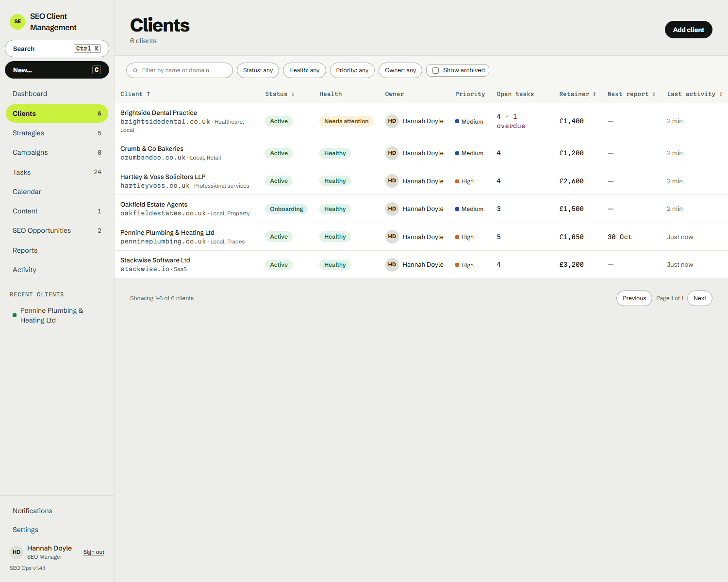Open Strategies section
Viewport: 728px width, 582px height.
(57, 133)
